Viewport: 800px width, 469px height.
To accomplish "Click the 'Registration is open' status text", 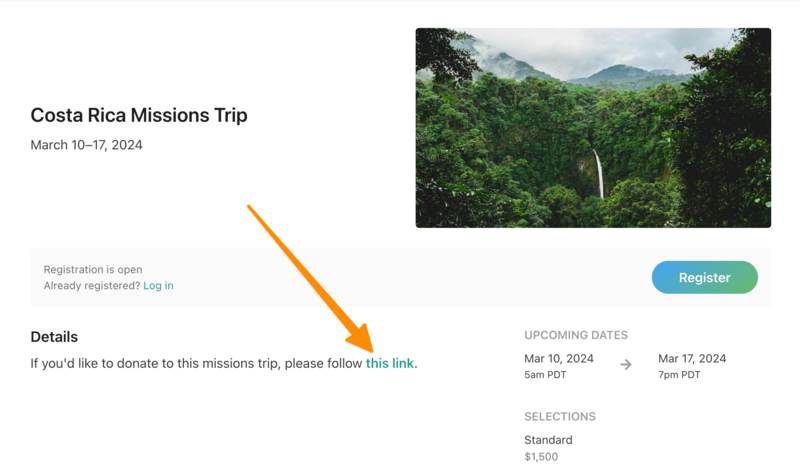I will pyautogui.click(x=93, y=270).
